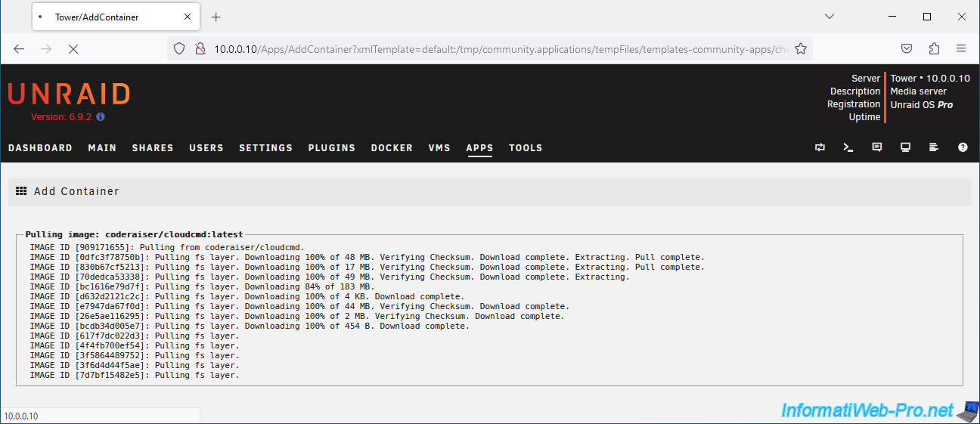Open the Firefox application menu
Screen dimensions: 980x424
[961, 48]
